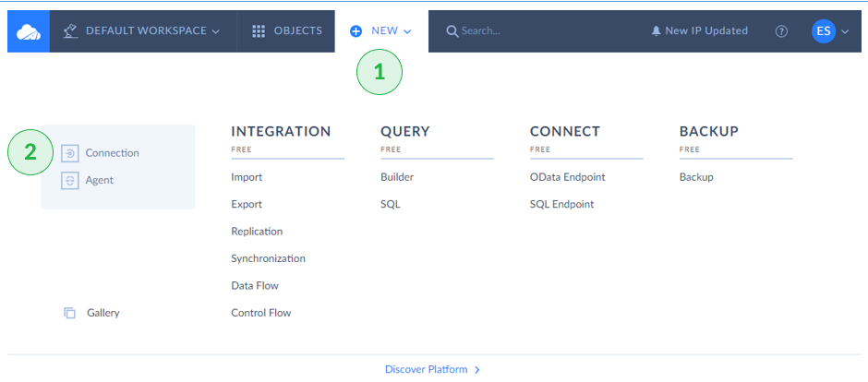The image size is (868, 382).
Task: Click the Gallery copy icon
Action: 69,313
